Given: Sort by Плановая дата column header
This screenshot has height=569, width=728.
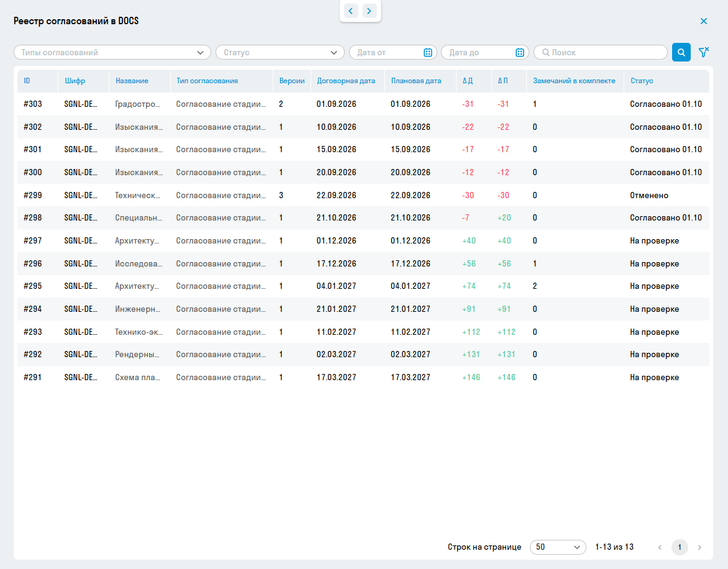Looking at the screenshot, I should click(416, 81).
